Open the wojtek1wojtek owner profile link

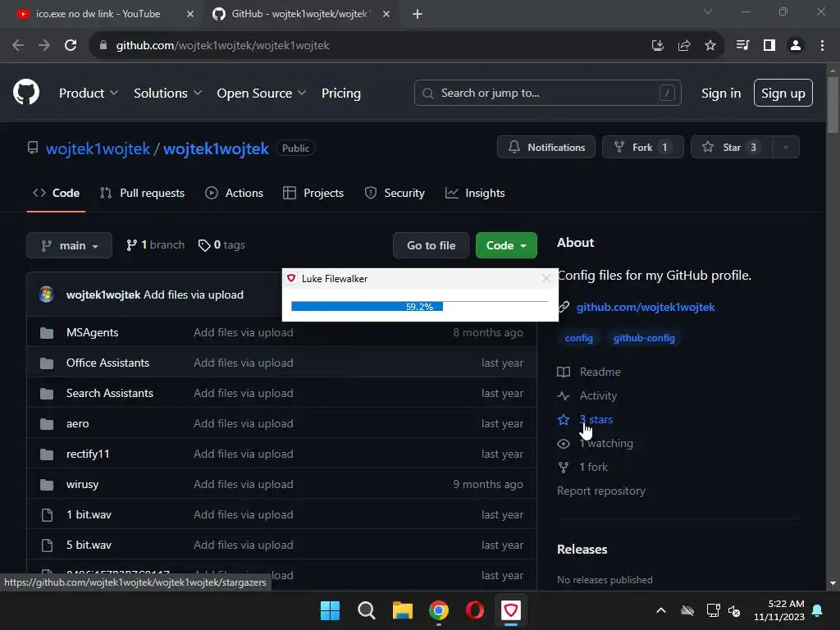pyautogui.click(x=98, y=148)
